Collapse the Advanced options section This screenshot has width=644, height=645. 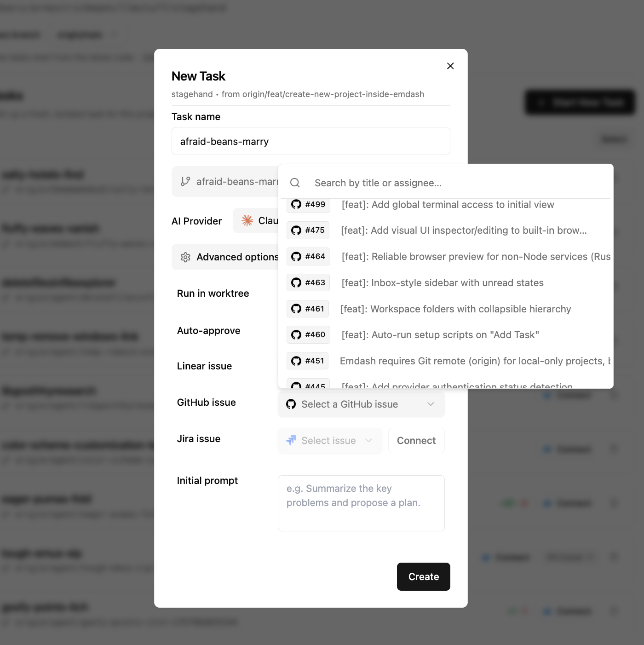point(230,257)
